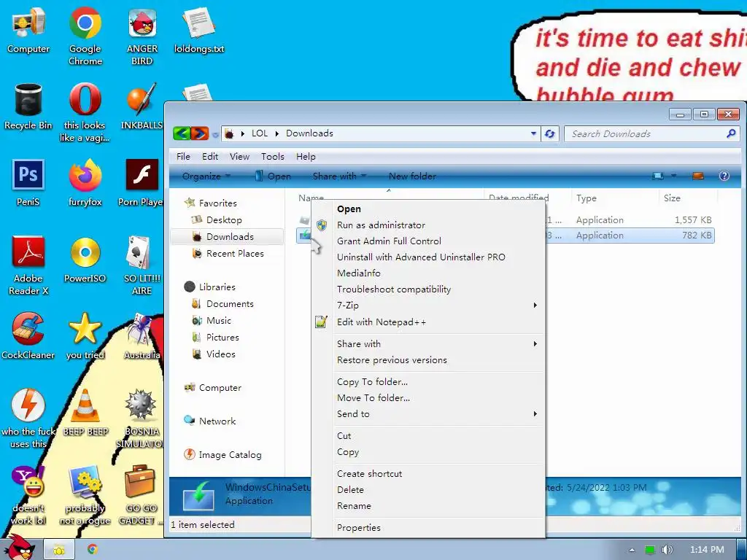Select the yellow star 'you tried' icon

[x=85, y=336]
